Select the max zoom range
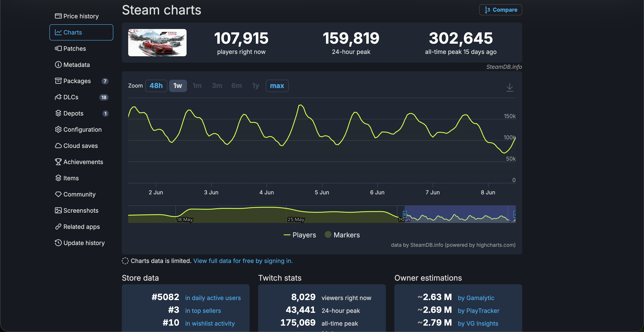Screen dimensions: 644x332 click(x=277, y=86)
